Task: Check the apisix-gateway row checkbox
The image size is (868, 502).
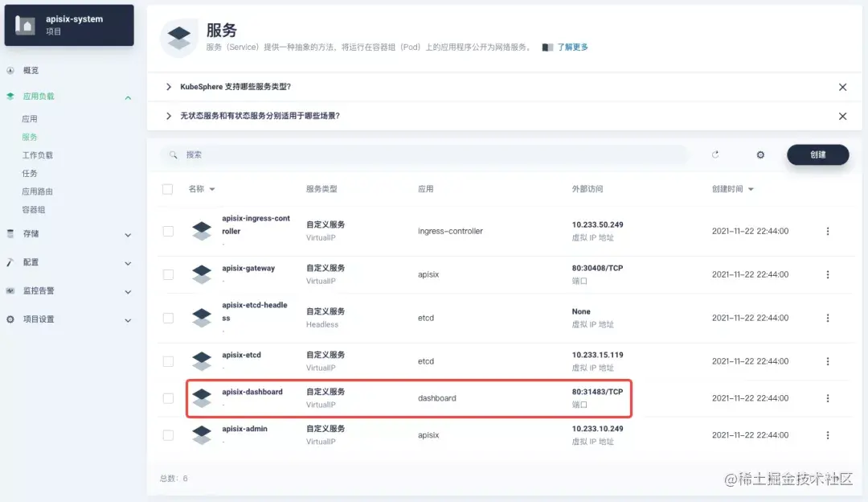Action: coord(168,274)
